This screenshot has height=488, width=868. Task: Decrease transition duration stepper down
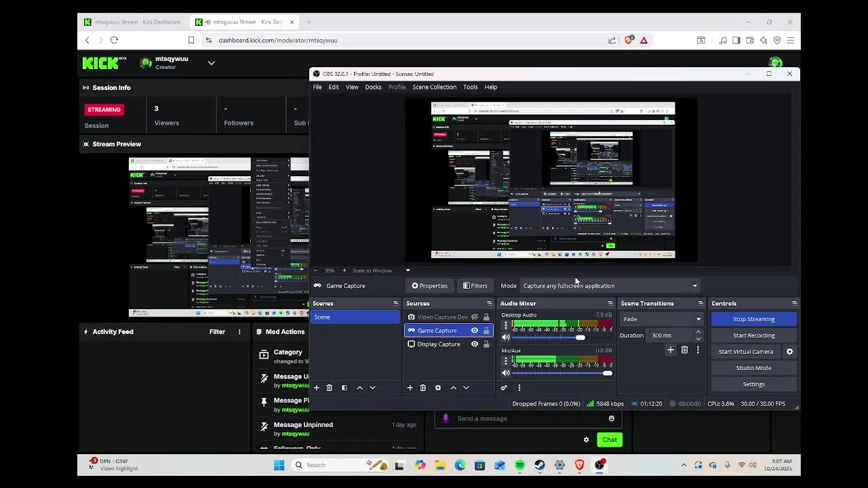[698, 339]
